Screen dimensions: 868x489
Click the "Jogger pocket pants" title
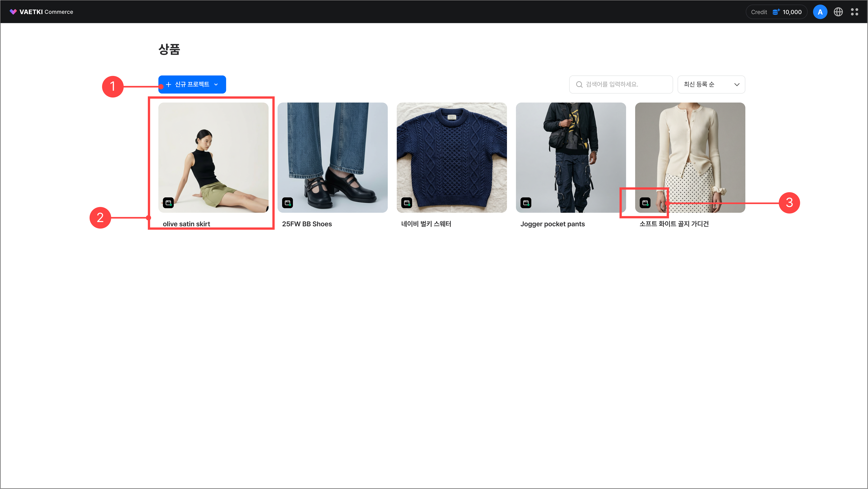(553, 224)
